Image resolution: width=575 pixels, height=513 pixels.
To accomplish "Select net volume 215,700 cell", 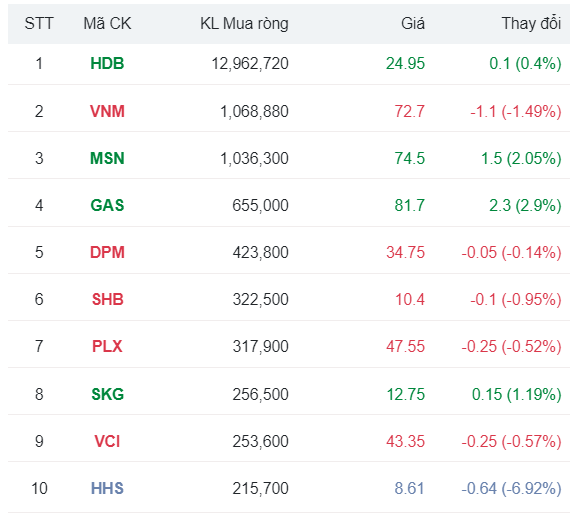I will click(x=260, y=488).
